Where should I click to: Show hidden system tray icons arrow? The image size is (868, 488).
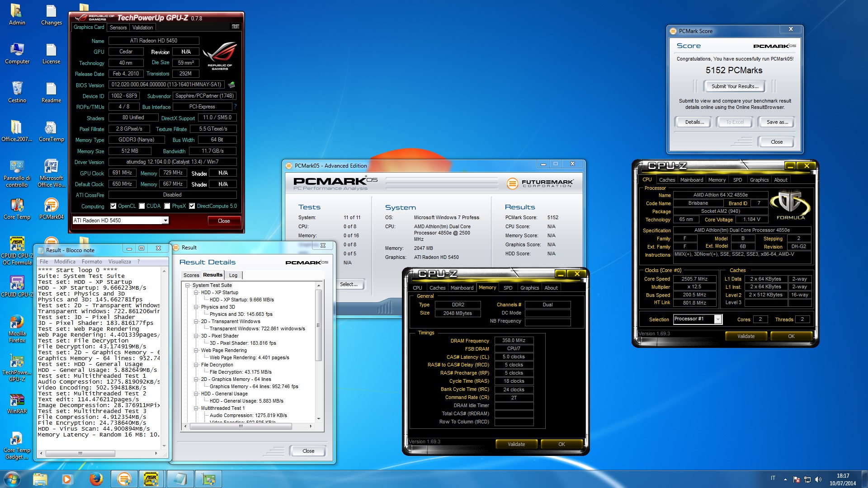[x=785, y=479]
